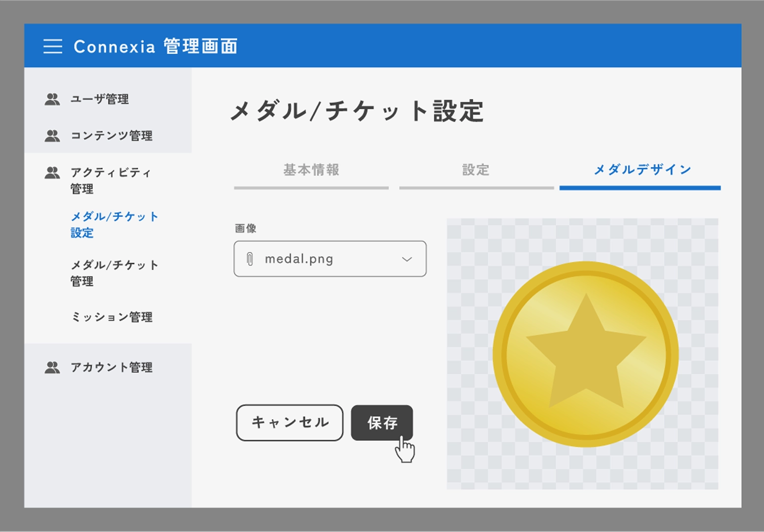Image resolution: width=764 pixels, height=532 pixels.
Task: Open アクティビティ管理 in the sidebar
Action: pos(111,180)
